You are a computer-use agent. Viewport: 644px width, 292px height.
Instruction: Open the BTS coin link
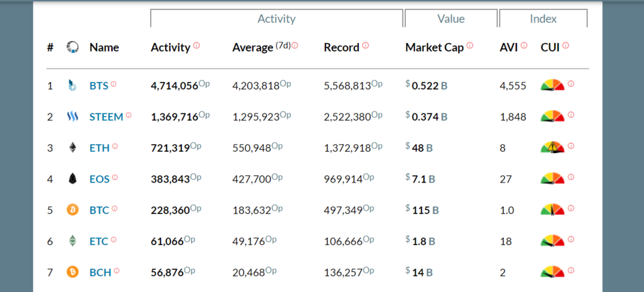click(99, 86)
